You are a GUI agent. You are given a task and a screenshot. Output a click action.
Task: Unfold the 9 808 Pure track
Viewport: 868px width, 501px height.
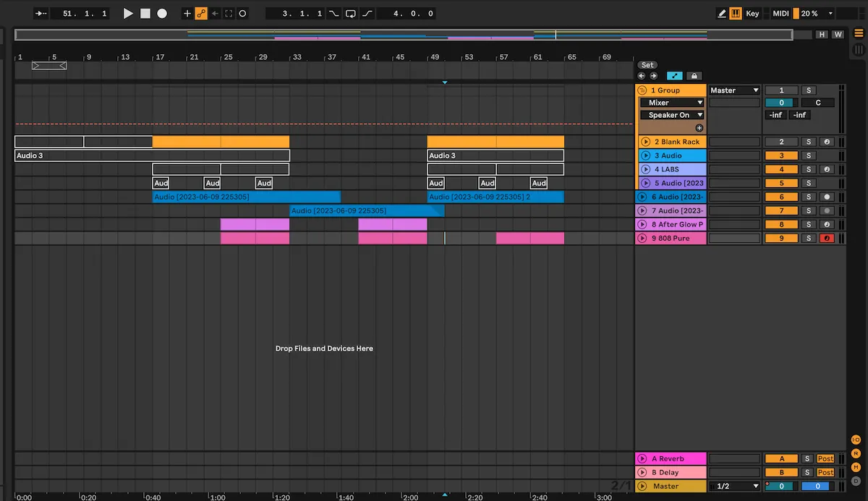642,238
